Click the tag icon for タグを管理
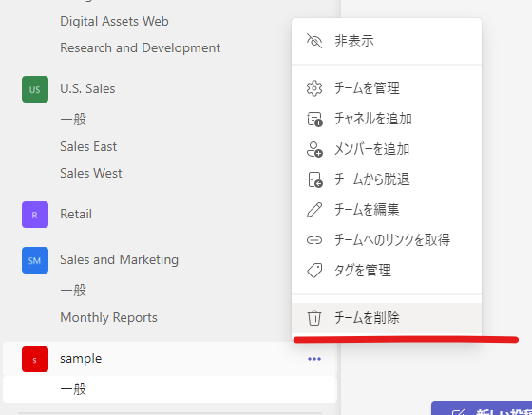 (314, 271)
